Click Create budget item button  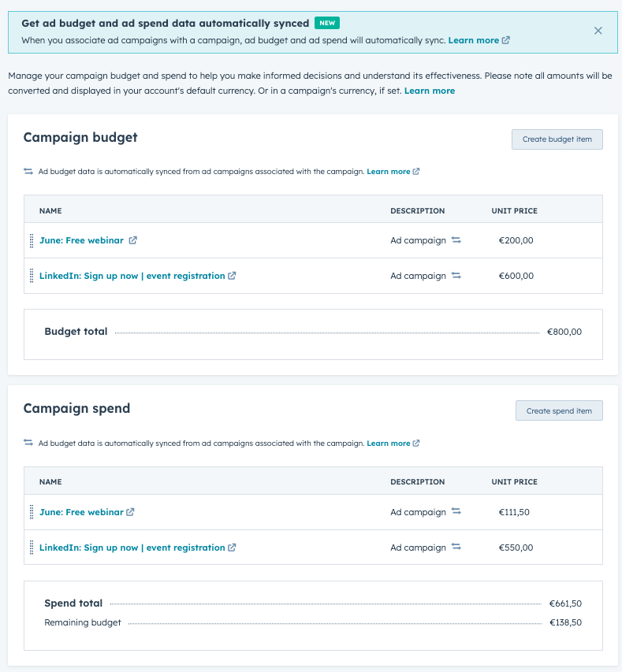[557, 139]
